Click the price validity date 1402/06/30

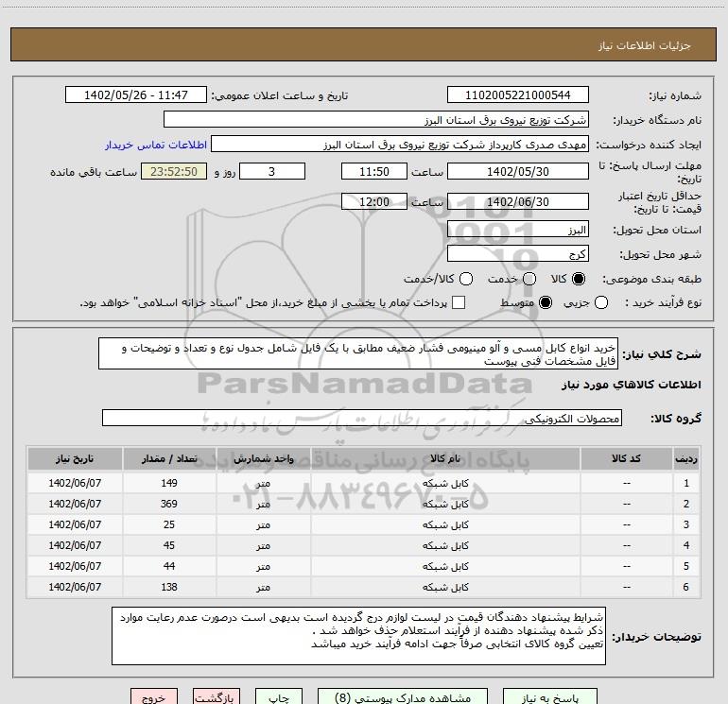coord(518,201)
